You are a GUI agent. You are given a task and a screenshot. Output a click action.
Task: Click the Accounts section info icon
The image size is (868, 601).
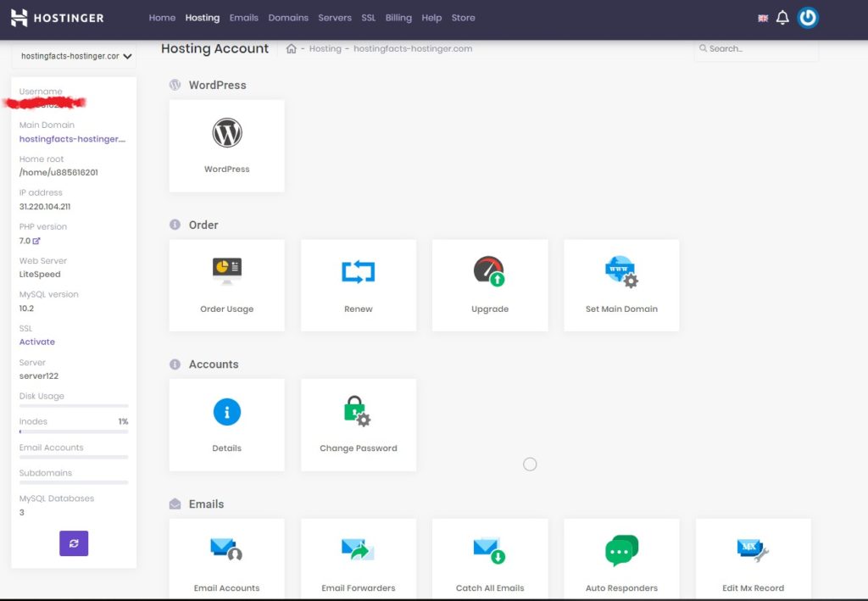(x=175, y=364)
